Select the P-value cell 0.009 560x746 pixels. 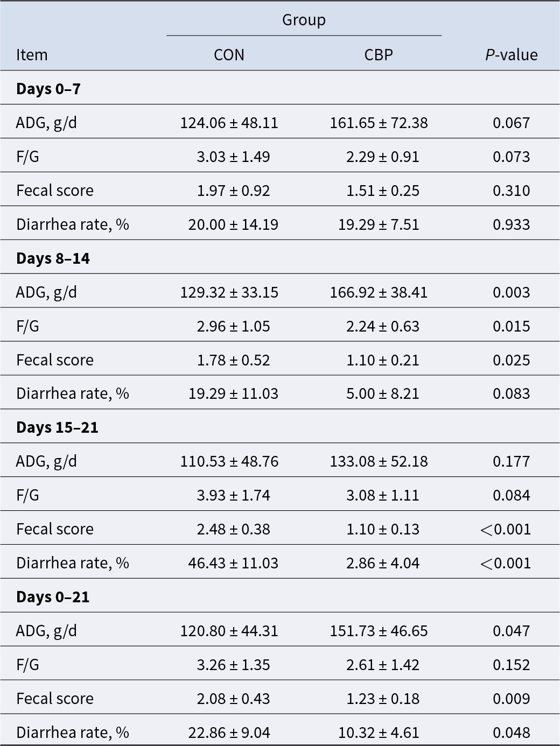[x=511, y=699]
